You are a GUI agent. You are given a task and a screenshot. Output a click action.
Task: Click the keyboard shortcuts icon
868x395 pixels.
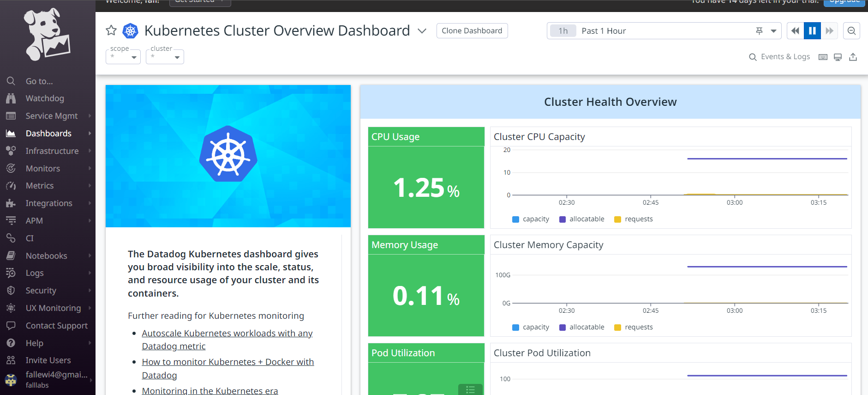[x=823, y=57]
